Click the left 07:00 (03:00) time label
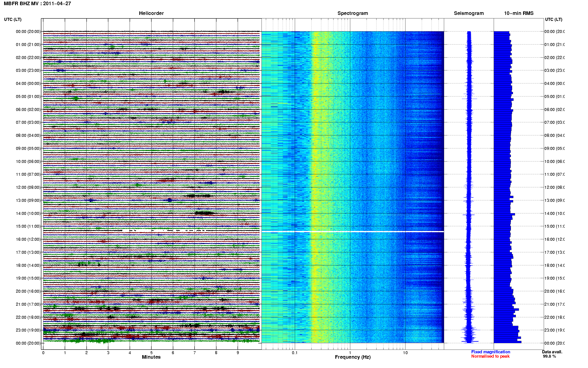This screenshot has width=588, height=368. [28, 122]
